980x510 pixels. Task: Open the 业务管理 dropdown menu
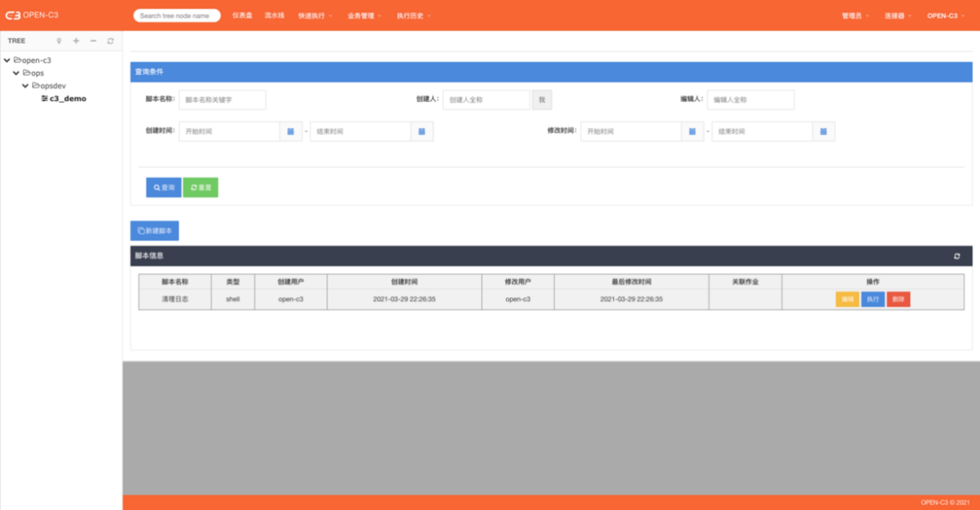[x=364, y=16]
